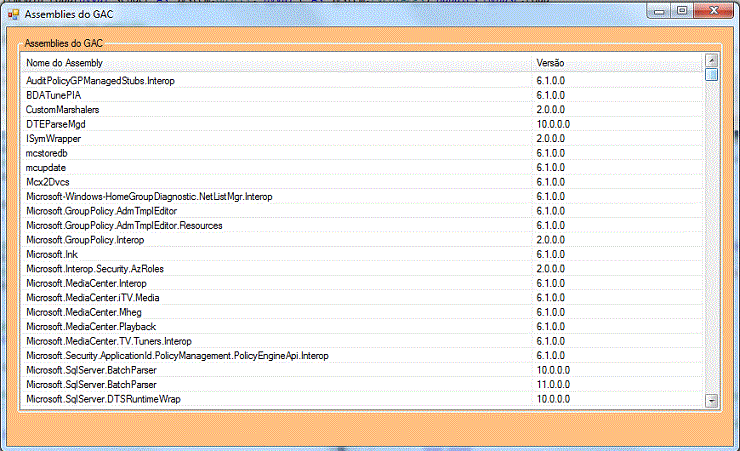740x451 pixels.
Task: Select the CustomMarshalers assembly row
Action: click(362, 109)
